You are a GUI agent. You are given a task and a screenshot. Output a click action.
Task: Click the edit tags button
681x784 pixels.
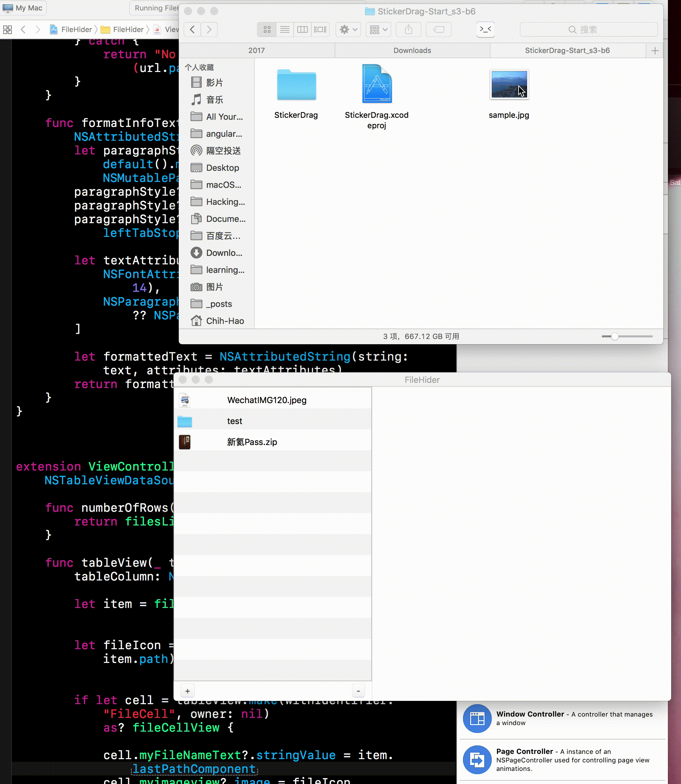click(438, 30)
